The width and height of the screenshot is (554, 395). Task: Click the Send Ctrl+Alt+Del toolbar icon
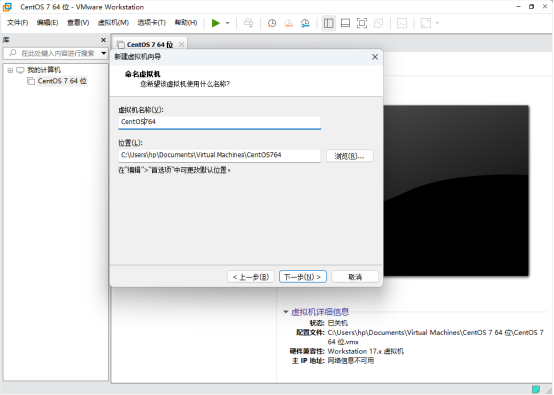click(x=248, y=23)
